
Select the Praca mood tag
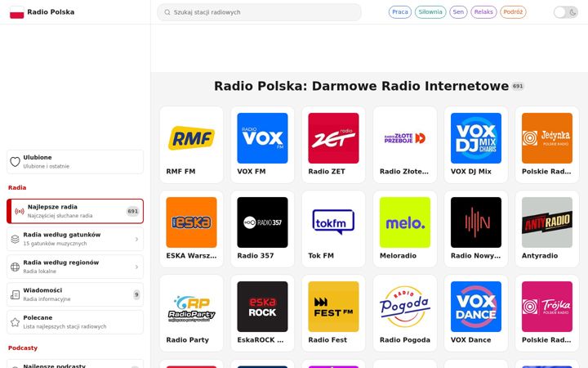[399, 12]
